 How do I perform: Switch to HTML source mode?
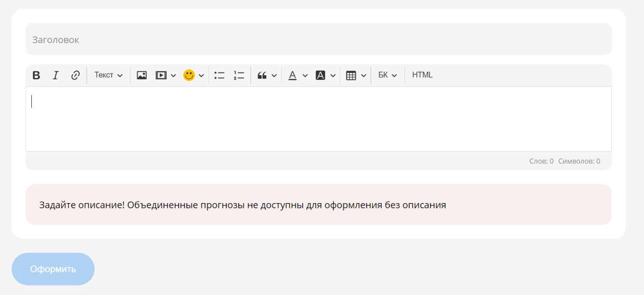(422, 75)
